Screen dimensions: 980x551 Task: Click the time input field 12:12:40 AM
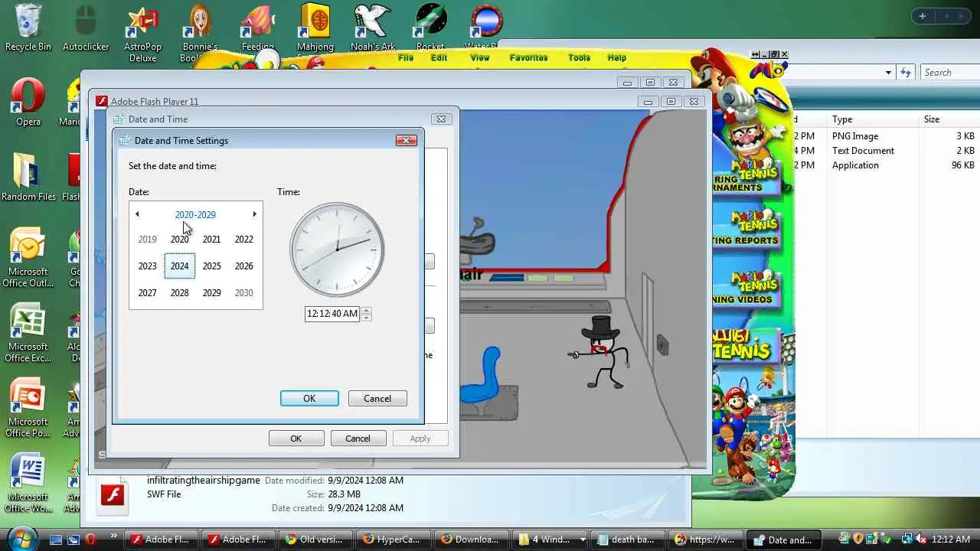[332, 314]
